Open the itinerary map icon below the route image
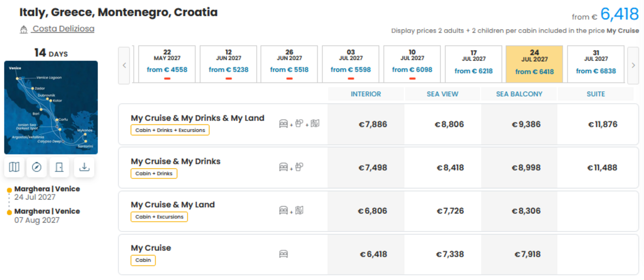 14,167
